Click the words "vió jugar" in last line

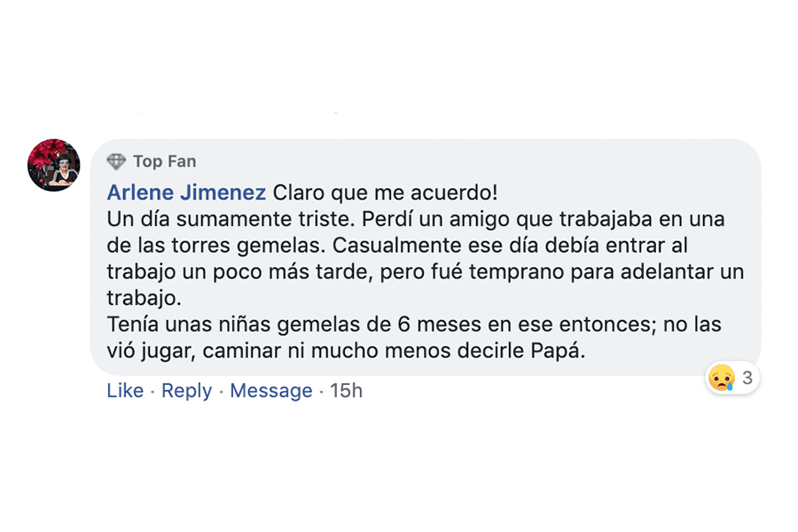[x=150, y=350]
